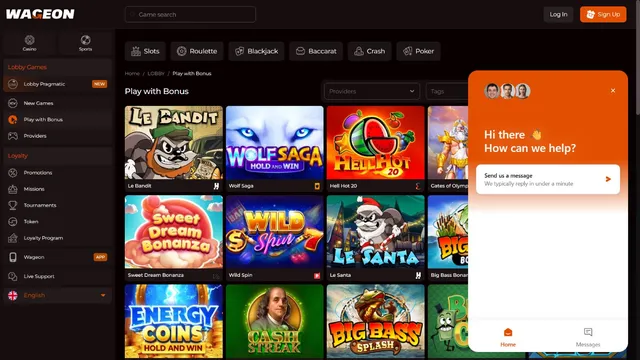Open Loyalty Program in sidebar
Viewport: 640px width, 360px height.
coord(57,238)
